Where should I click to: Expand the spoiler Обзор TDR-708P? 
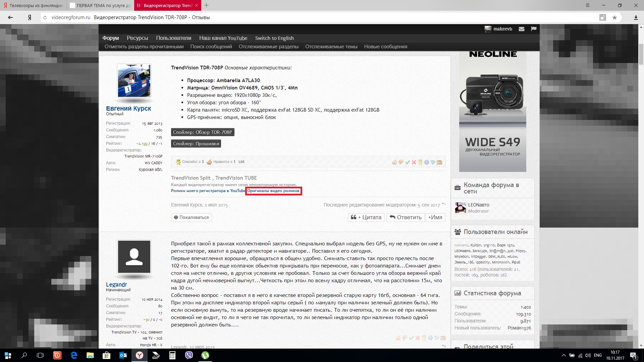[203, 132]
